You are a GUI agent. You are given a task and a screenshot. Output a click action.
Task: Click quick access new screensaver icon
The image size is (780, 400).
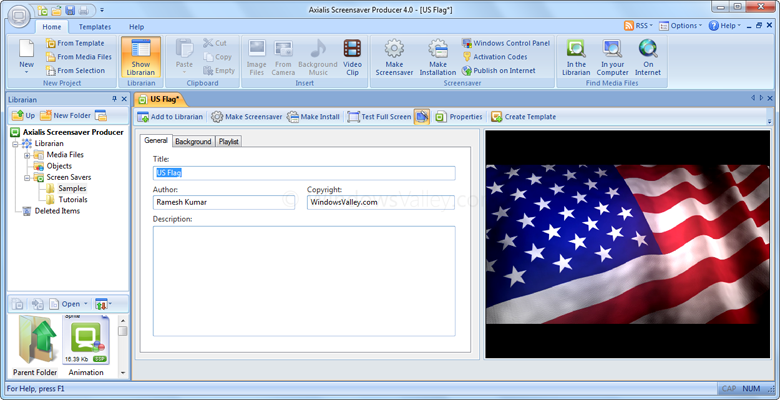[x=43, y=10]
